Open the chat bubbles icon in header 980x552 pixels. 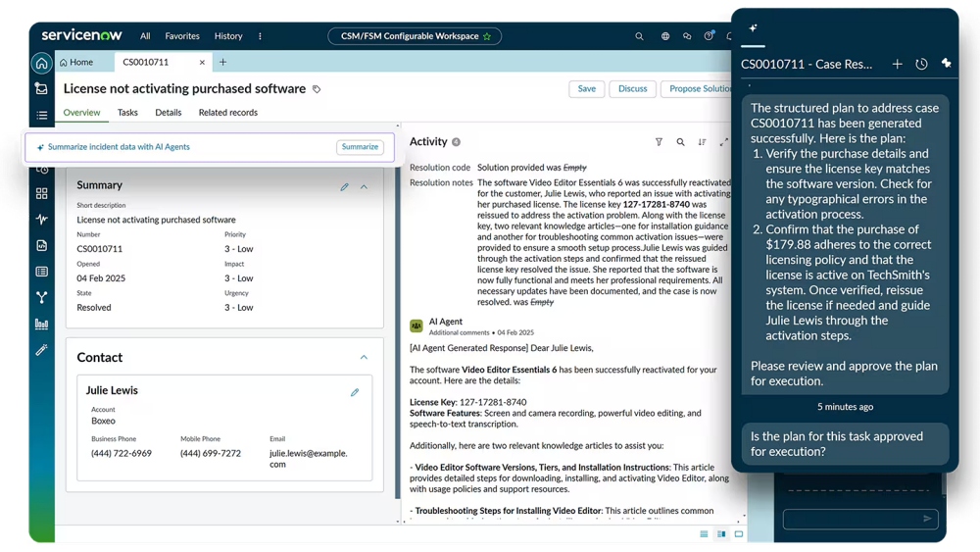(x=687, y=36)
